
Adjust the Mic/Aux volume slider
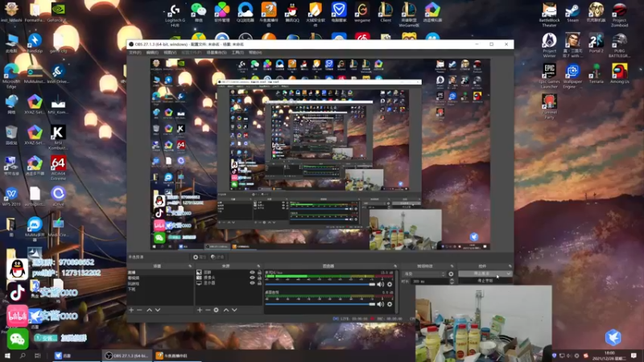320,285
